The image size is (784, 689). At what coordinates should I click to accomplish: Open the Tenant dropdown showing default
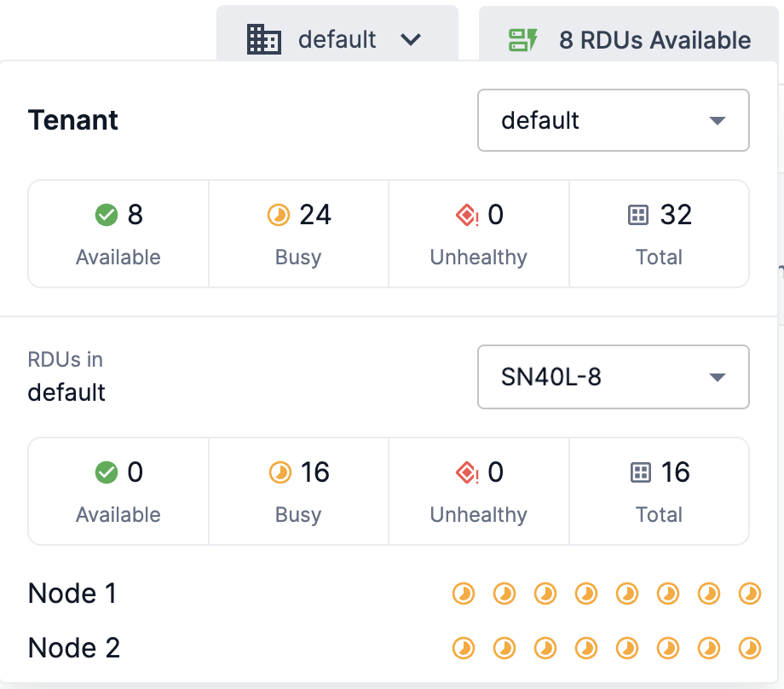point(613,120)
